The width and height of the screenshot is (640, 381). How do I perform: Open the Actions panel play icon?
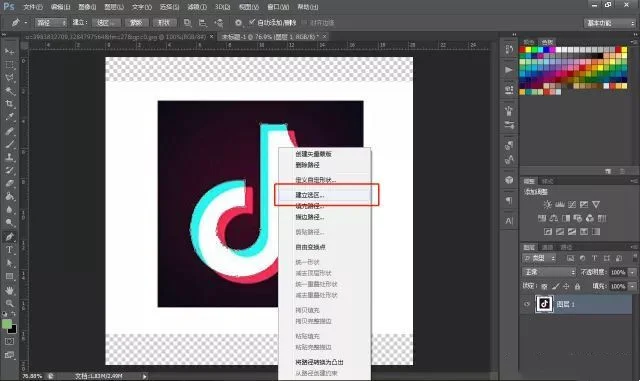[509, 70]
